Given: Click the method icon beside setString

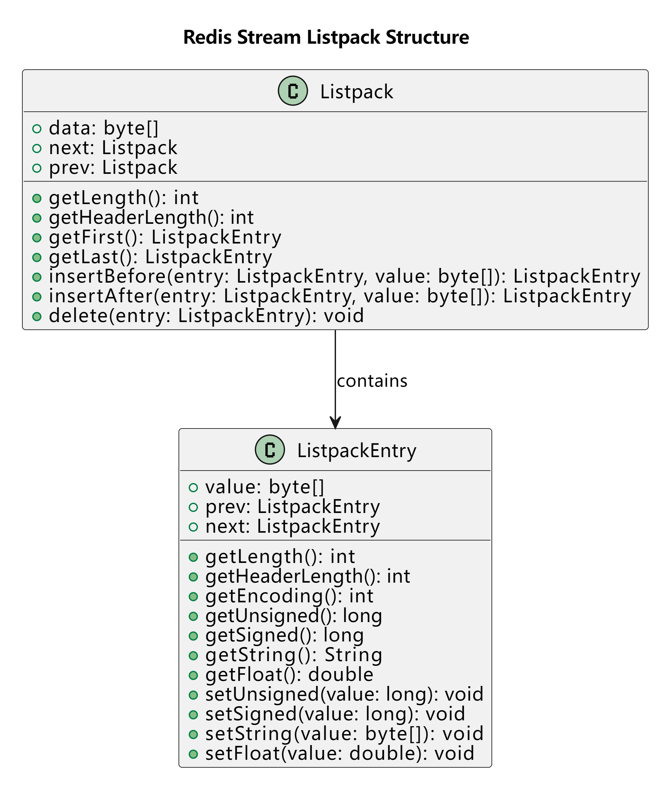Looking at the screenshot, I should pos(194,734).
